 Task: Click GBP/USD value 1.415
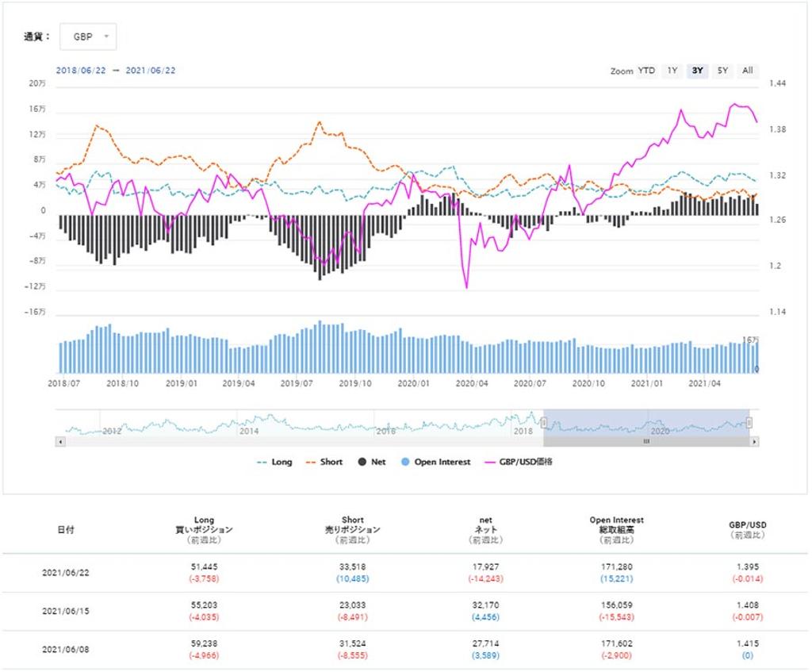748,643
